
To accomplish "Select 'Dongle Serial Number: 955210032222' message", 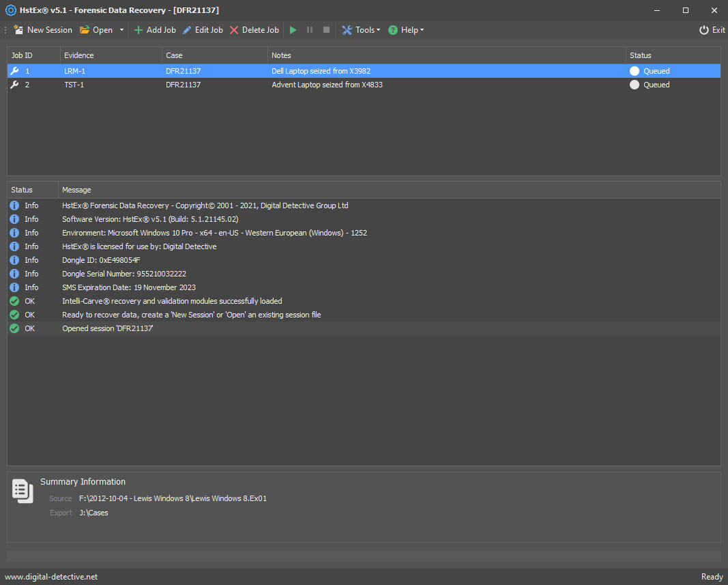I will 124,274.
